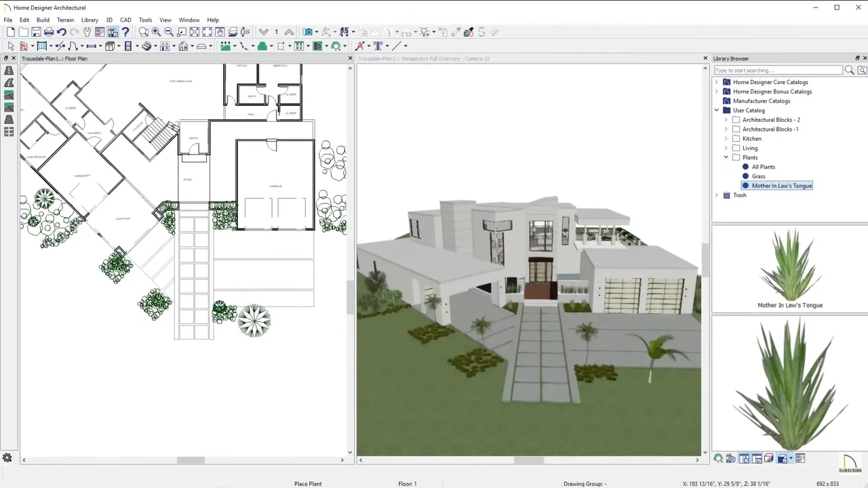
Task: Expand Home Designer Core Catalogs
Action: 717,82
